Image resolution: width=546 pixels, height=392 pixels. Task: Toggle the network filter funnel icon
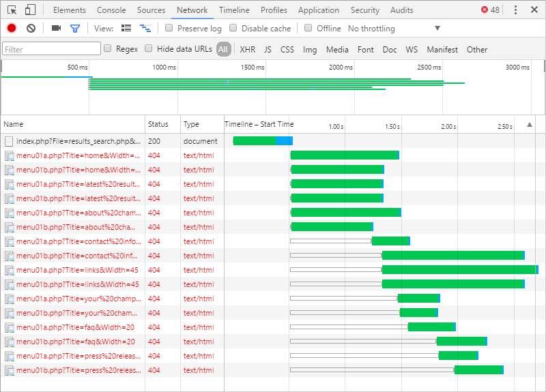(x=75, y=29)
